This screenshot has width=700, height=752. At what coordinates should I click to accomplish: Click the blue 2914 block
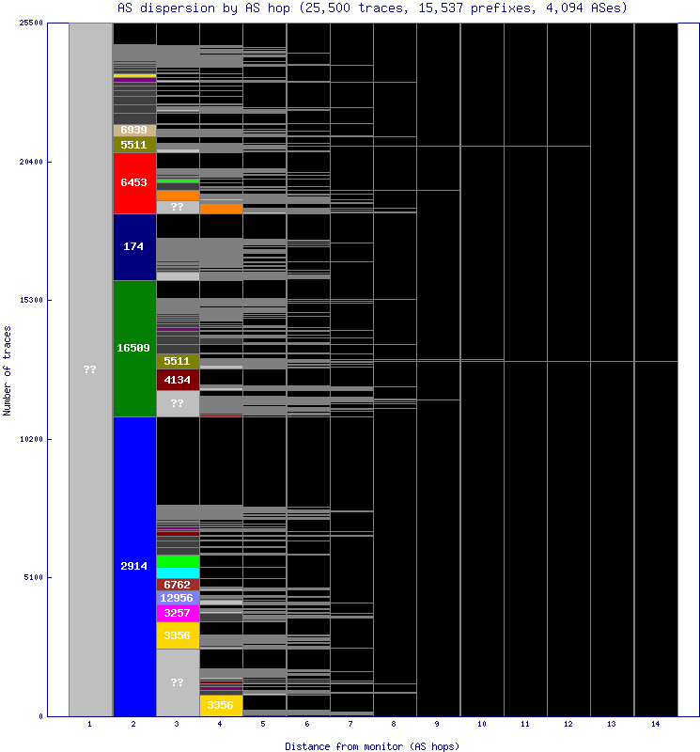pos(134,566)
